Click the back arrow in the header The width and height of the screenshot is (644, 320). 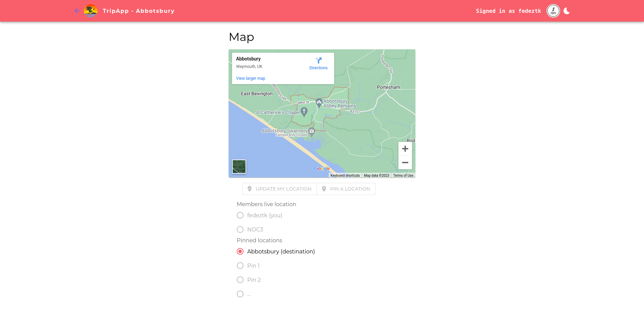coord(77,11)
